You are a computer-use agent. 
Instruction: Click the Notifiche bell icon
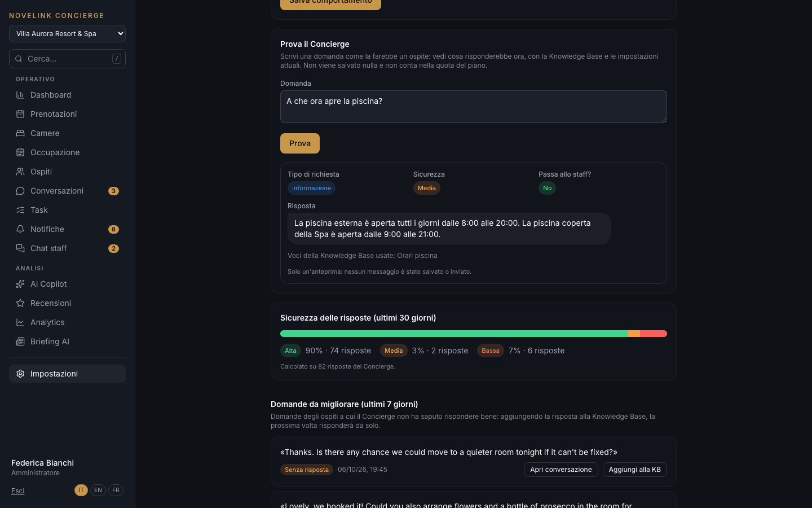coord(20,229)
